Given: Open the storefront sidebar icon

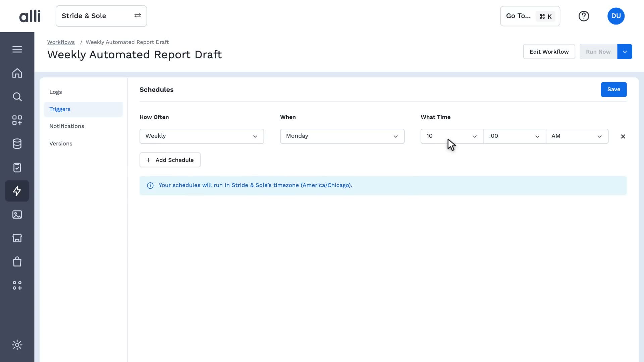Looking at the screenshot, I should [17, 238].
